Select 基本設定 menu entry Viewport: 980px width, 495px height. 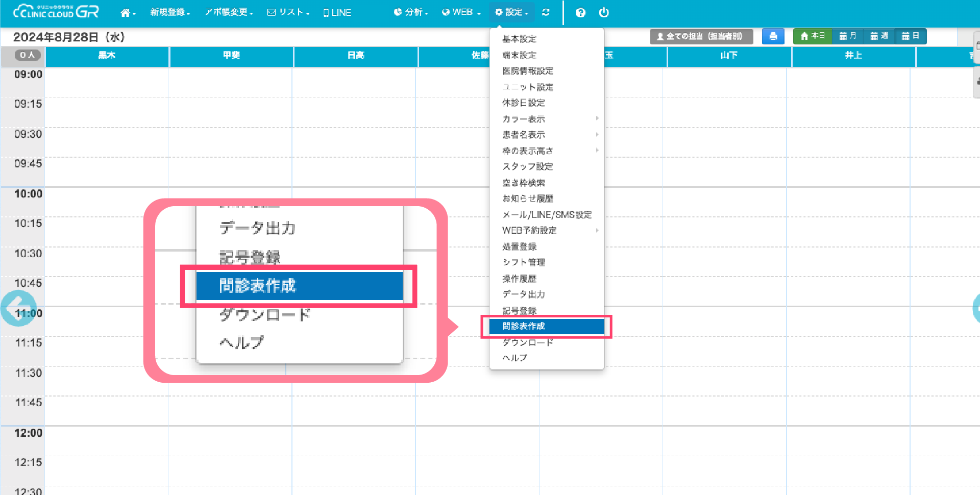point(519,39)
